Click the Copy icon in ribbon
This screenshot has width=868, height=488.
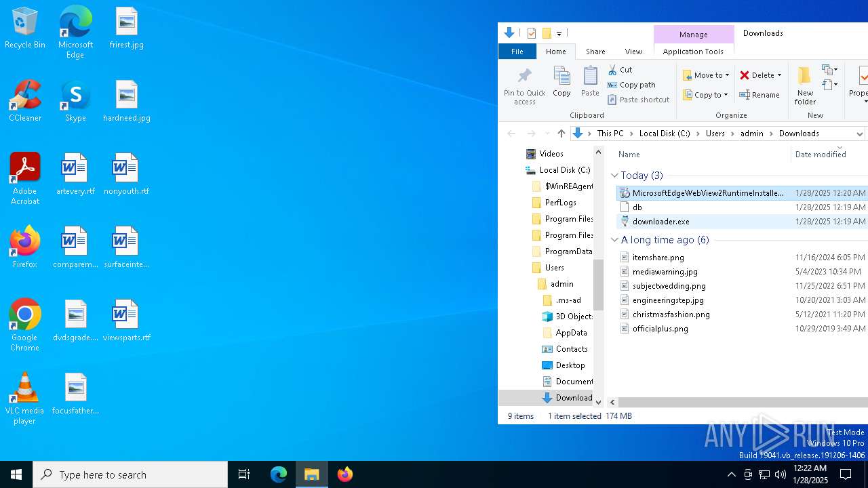561,83
